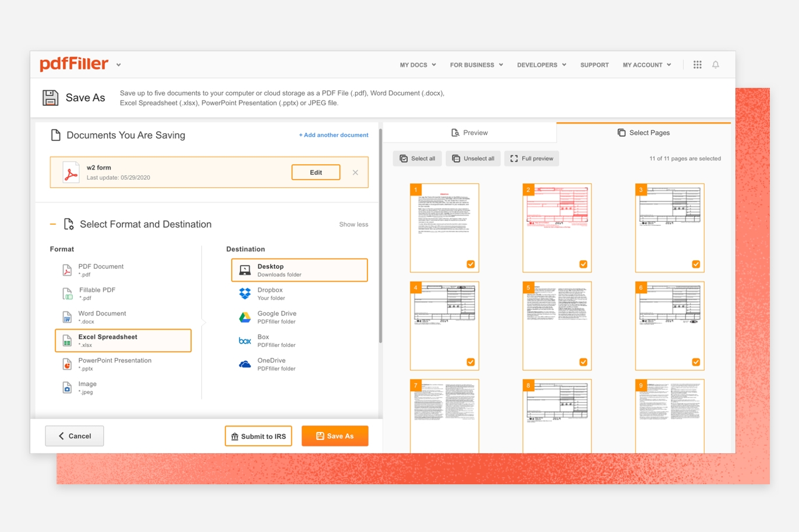Click the Unselect all button
The image size is (799, 532).
[473, 158]
